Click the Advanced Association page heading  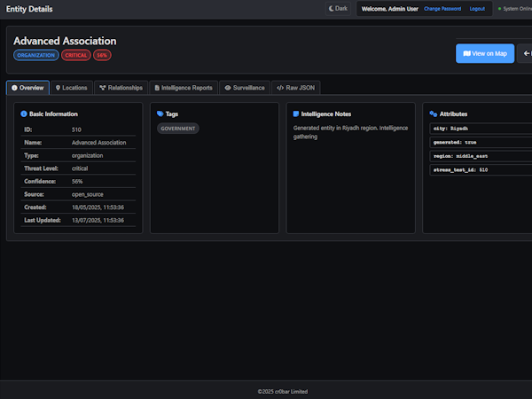(x=65, y=41)
